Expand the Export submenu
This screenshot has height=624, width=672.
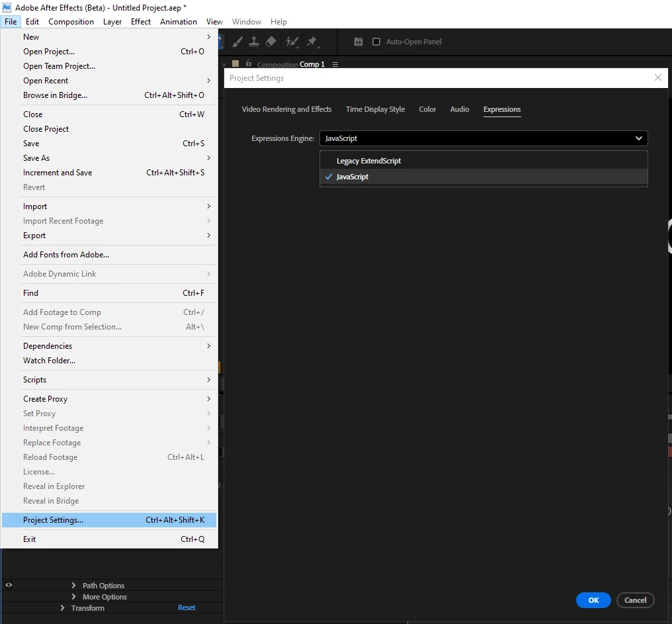pyautogui.click(x=109, y=236)
